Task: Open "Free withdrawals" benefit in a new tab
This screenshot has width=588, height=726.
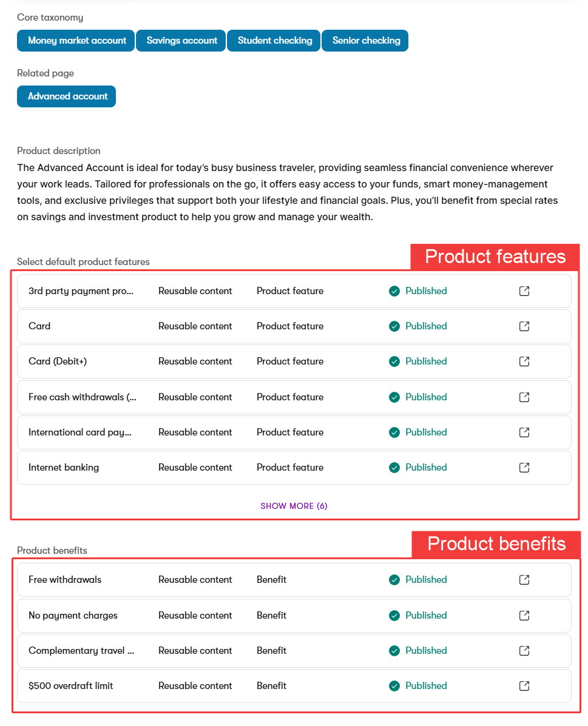Action: point(523,579)
